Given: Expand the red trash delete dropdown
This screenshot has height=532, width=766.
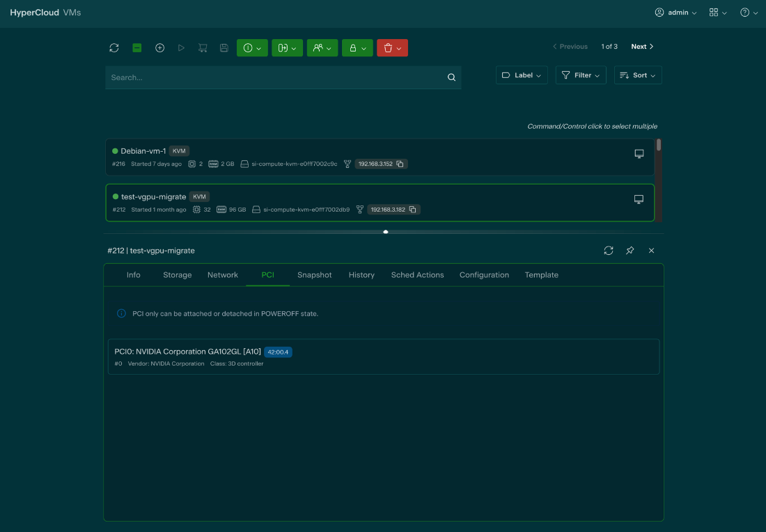Looking at the screenshot, I should tap(392, 48).
